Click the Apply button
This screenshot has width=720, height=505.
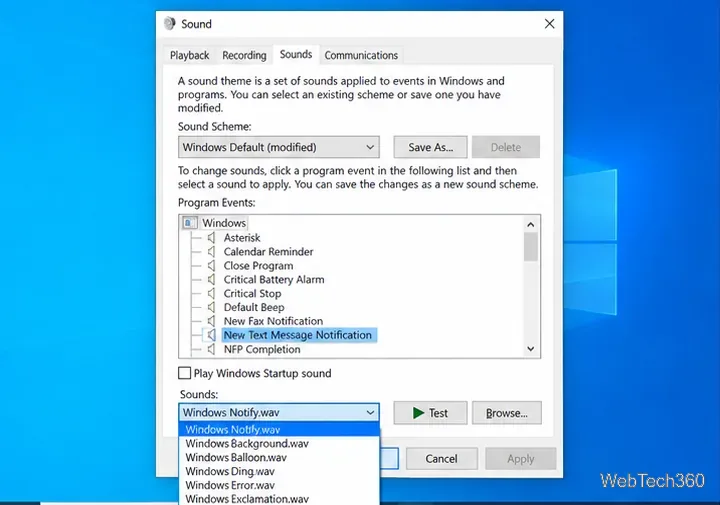pyautogui.click(x=521, y=459)
